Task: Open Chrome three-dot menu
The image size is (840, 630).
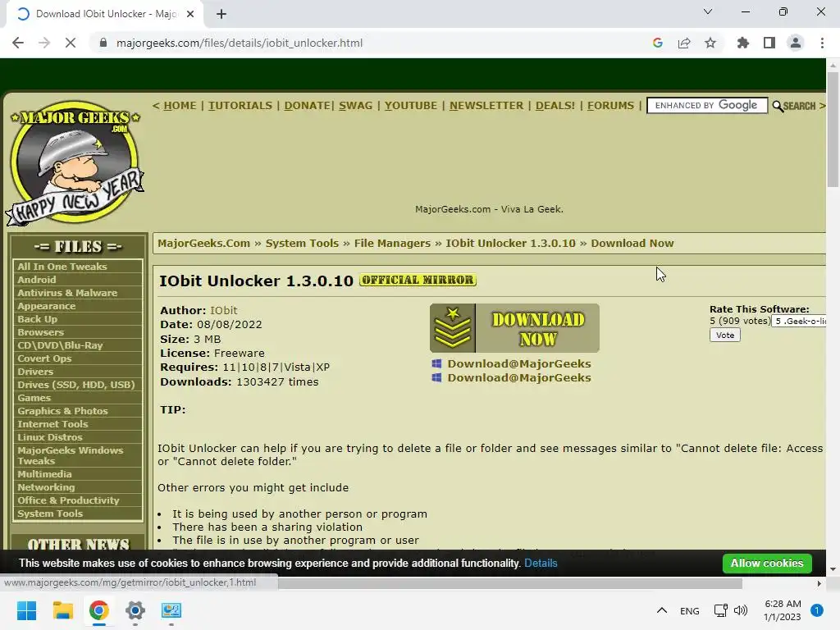Action: (x=822, y=43)
